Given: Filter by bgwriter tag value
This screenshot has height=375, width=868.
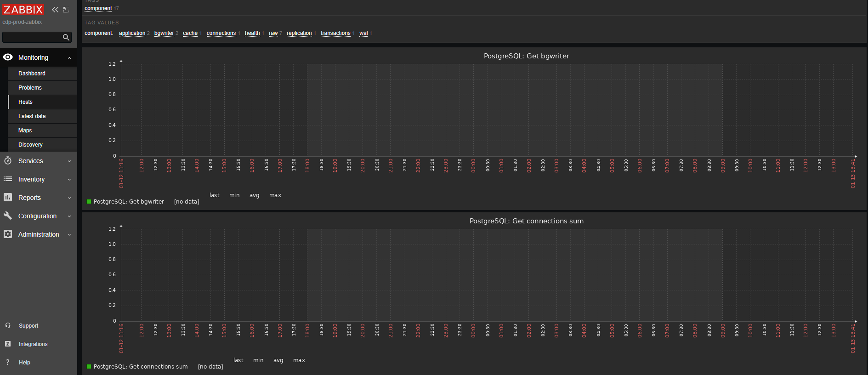Looking at the screenshot, I should click(164, 33).
